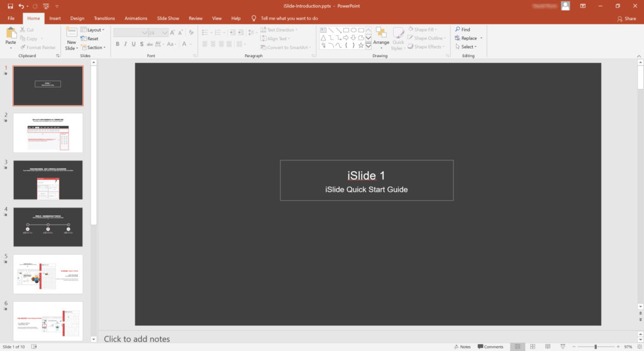644x351 pixels.
Task: Click the Replace button
Action: point(468,38)
